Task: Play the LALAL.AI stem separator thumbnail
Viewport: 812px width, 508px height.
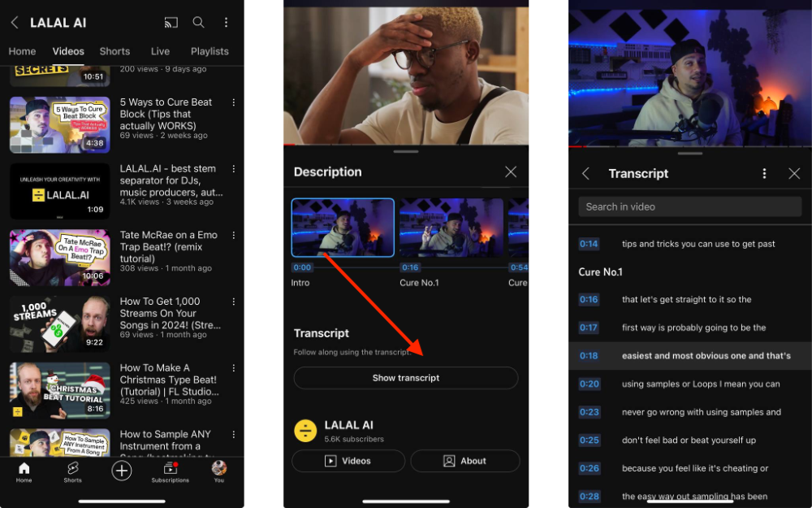Action: tap(60, 191)
